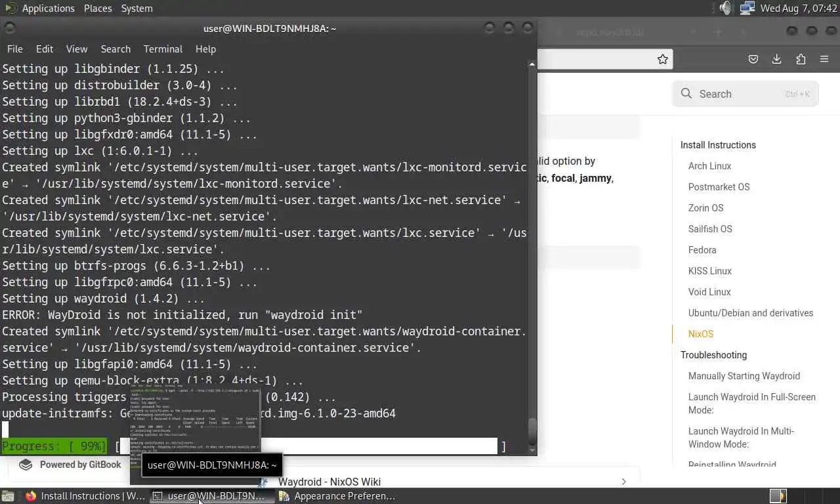Go to Install Instructions in the sidebar
Screen dimensions: 840x504
coord(718,145)
